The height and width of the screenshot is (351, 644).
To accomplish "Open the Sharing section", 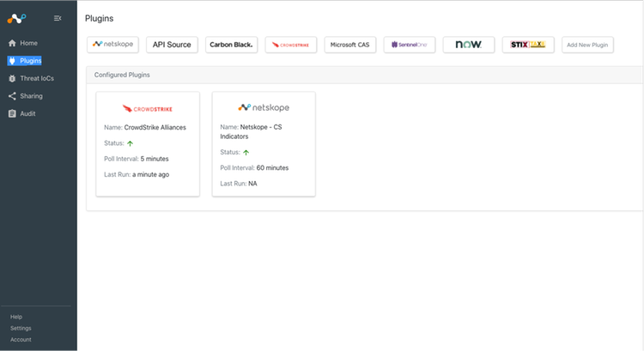I will tap(31, 96).
